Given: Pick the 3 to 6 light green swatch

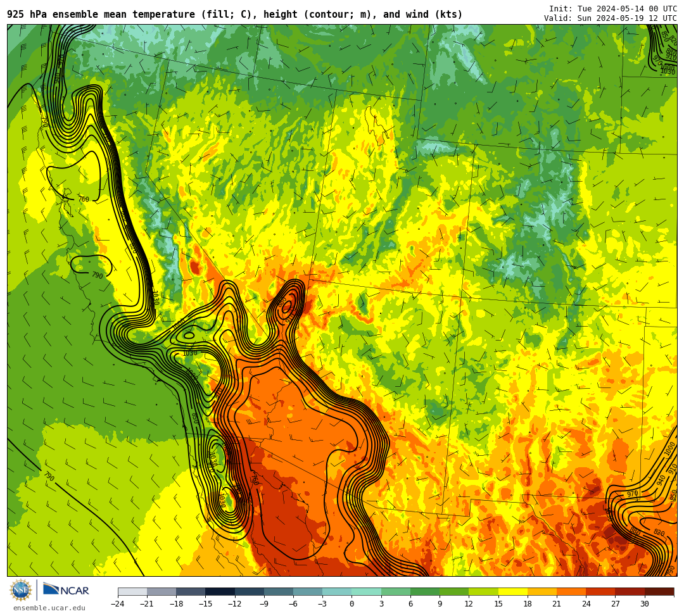Looking at the screenshot, I should click(396, 591).
